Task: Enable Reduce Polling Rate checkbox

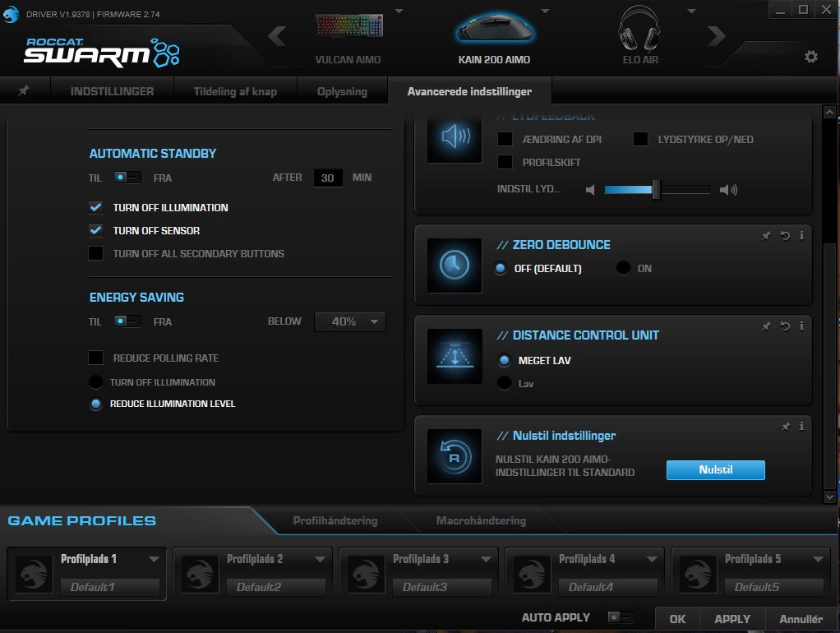Action: (x=96, y=358)
